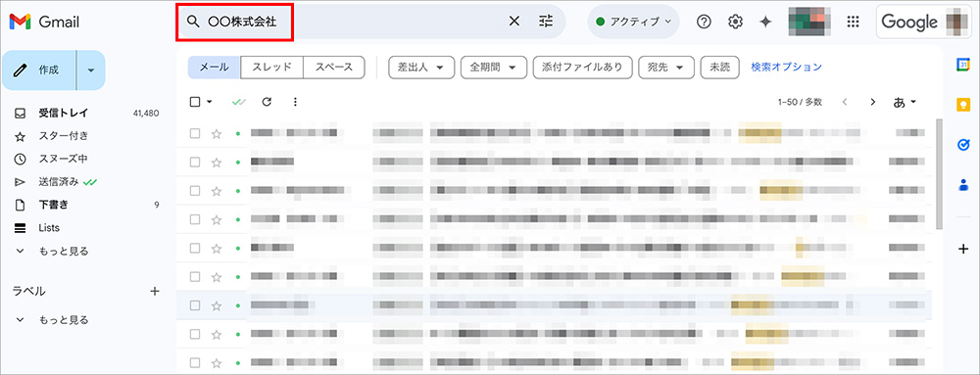The image size is (980, 375).
Task: Open the Help question mark icon
Action: [705, 22]
